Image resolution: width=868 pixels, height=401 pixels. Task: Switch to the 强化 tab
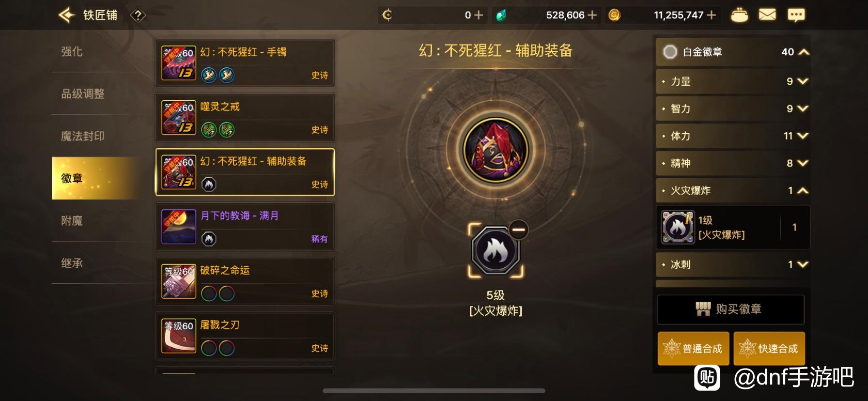72,51
